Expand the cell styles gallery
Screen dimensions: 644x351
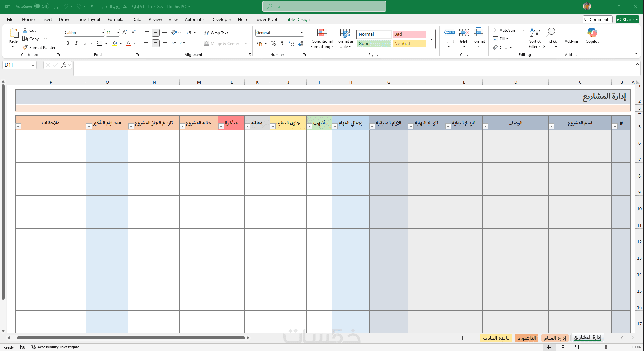point(432,39)
